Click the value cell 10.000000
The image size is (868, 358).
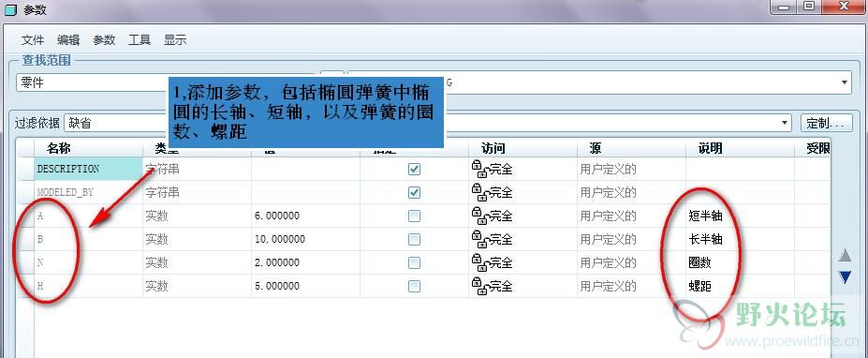coord(305,239)
